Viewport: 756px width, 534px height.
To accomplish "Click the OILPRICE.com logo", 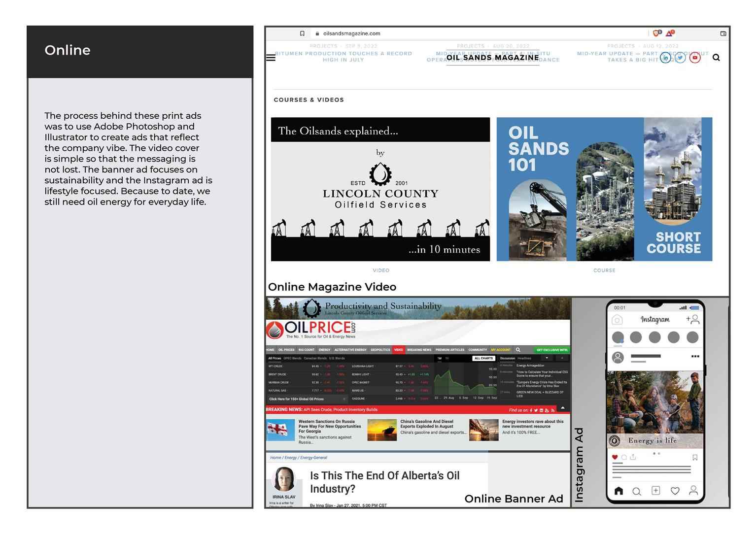I will pyautogui.click(x=311, y=330).
